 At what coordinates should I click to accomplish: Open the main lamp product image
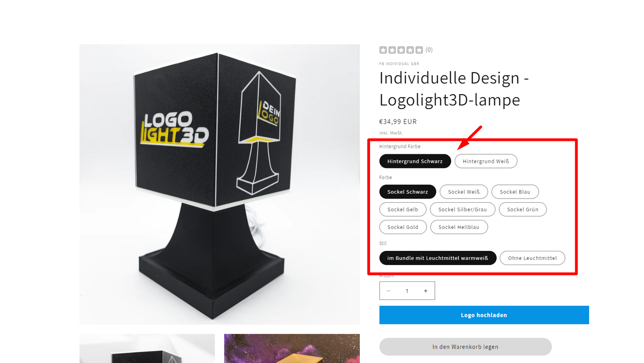[x=219, y=184]
